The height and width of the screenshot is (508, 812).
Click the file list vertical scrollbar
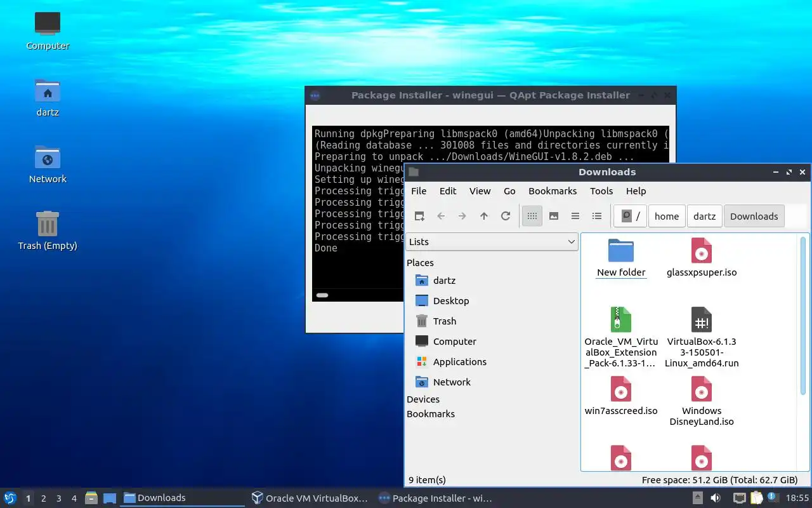(x=803, y=316)
